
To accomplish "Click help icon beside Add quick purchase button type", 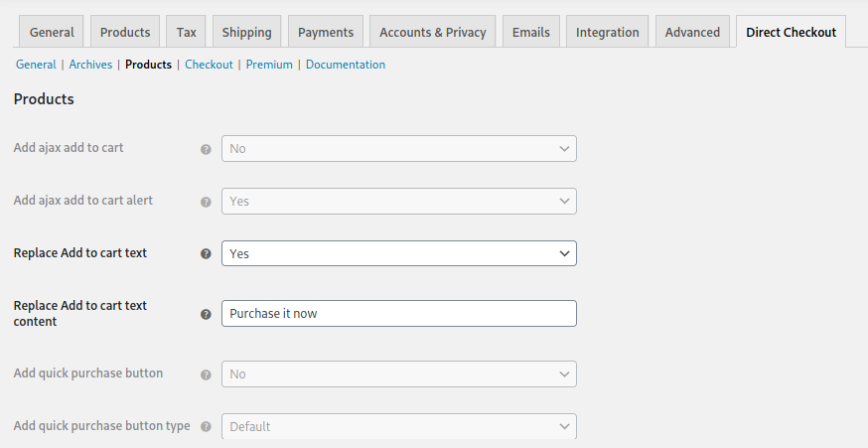I will click(x=206, y=427).
